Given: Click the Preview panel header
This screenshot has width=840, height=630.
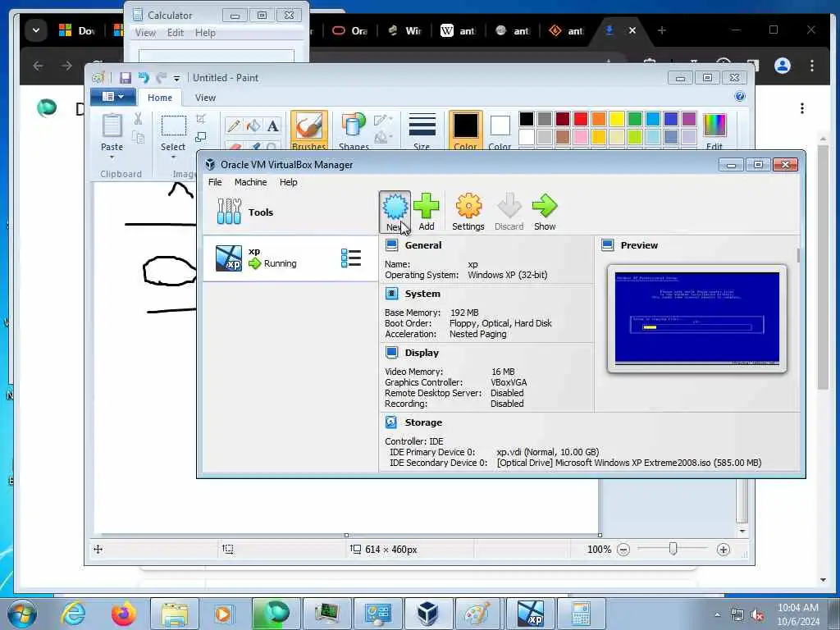Looking at the screenshot, I should (x=638, y=245).
